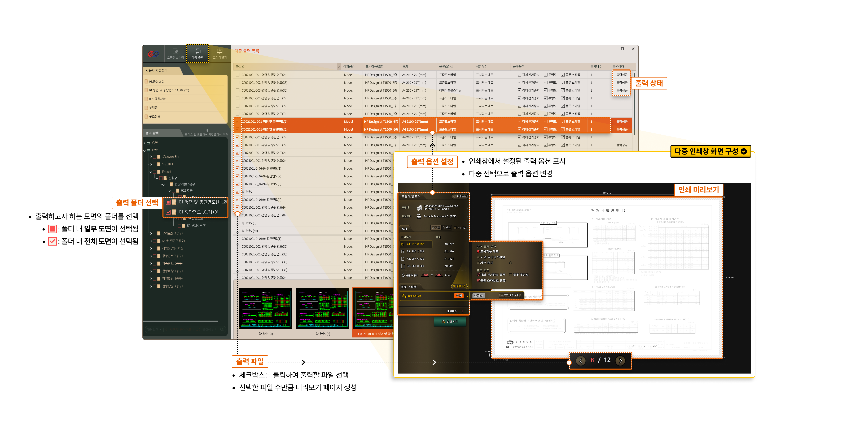868x437 pixels.
Task: Expand the 구리포천(4공구) folder node
Action: click(151, 233)
